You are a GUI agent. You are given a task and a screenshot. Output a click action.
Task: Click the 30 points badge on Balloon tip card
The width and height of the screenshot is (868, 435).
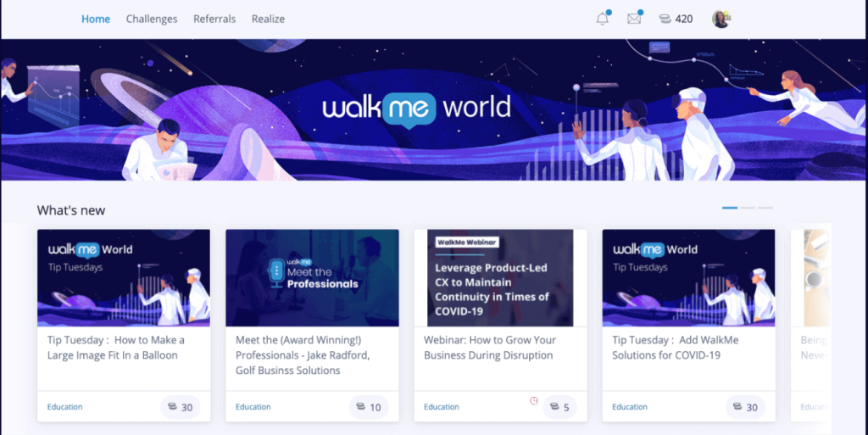[180, 407]
